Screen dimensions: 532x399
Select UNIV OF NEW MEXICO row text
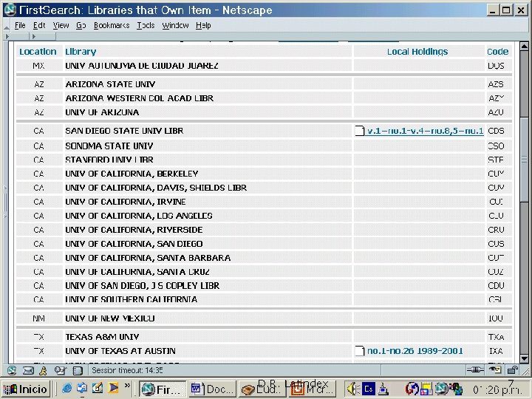[109, 318]
